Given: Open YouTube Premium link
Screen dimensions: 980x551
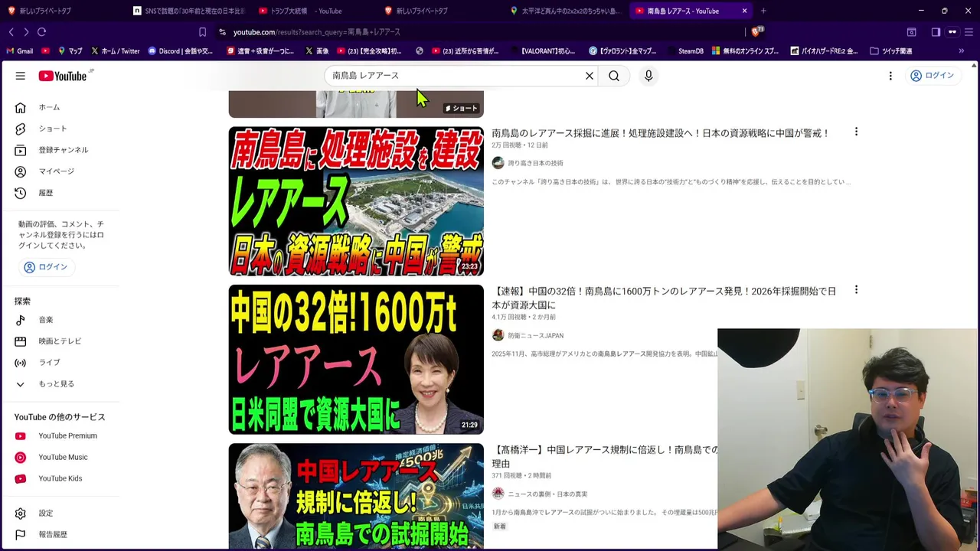Looking at the screenshot, I should (67, 436).
